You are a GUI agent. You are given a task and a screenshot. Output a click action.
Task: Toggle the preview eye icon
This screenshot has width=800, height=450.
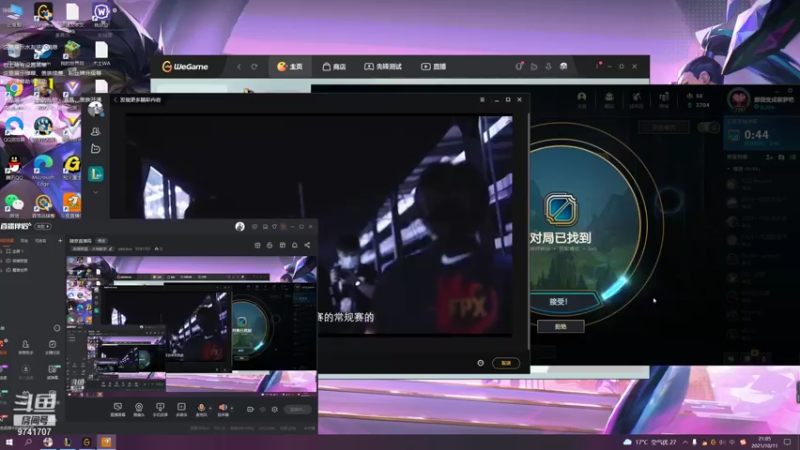[263, 409]
